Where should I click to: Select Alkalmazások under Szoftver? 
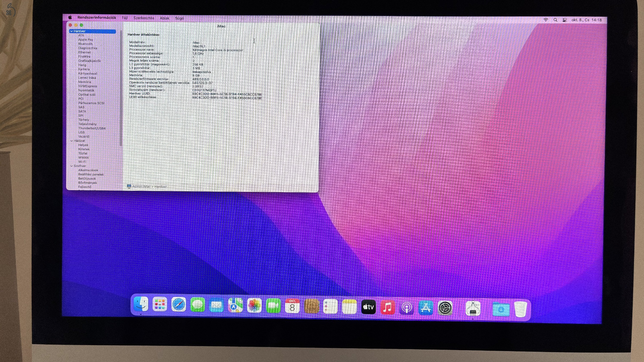click(88, 170)
